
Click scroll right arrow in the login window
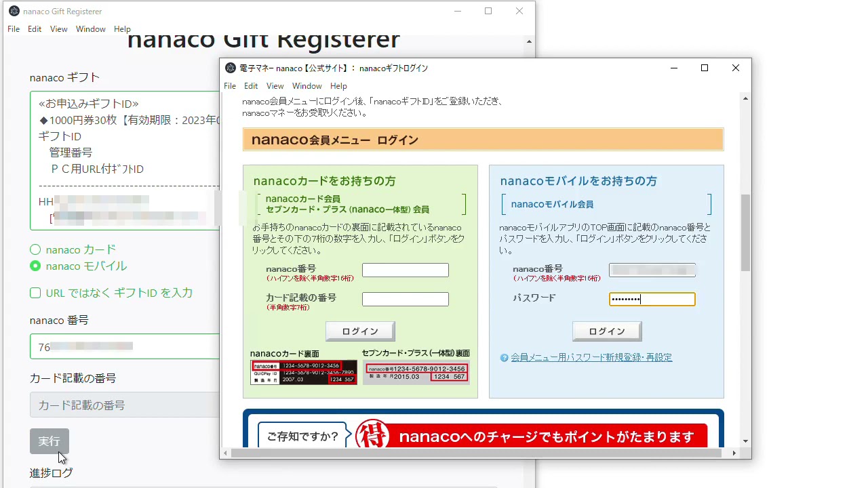click(x=734, y=453)
